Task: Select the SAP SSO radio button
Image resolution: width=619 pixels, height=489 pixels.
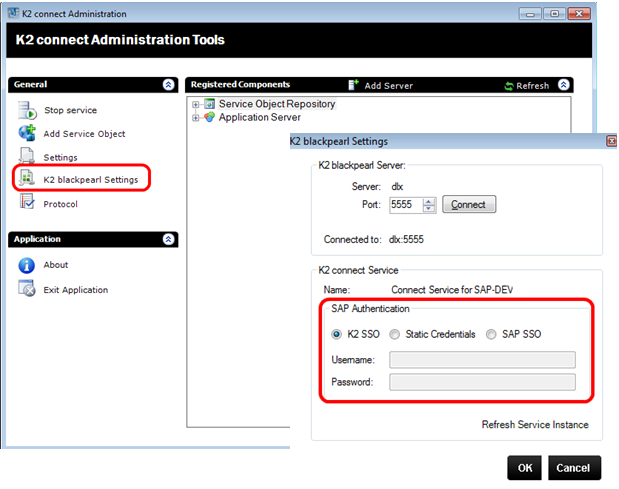Action: (491, 334)
